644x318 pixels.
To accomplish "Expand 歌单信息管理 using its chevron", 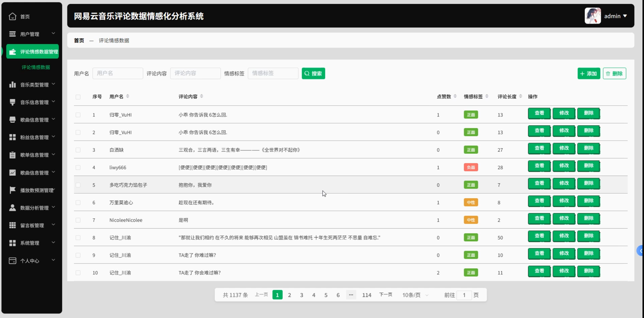I will click(x=53, y=154).
